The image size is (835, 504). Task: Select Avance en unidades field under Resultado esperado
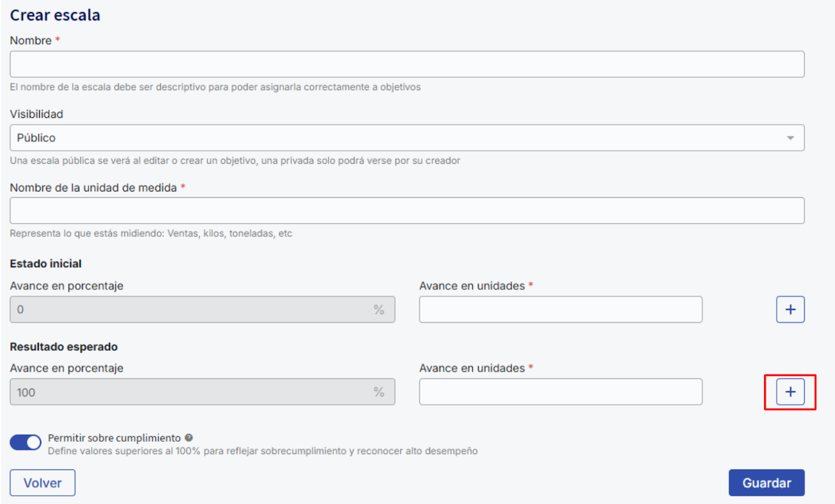click(560, 392)
